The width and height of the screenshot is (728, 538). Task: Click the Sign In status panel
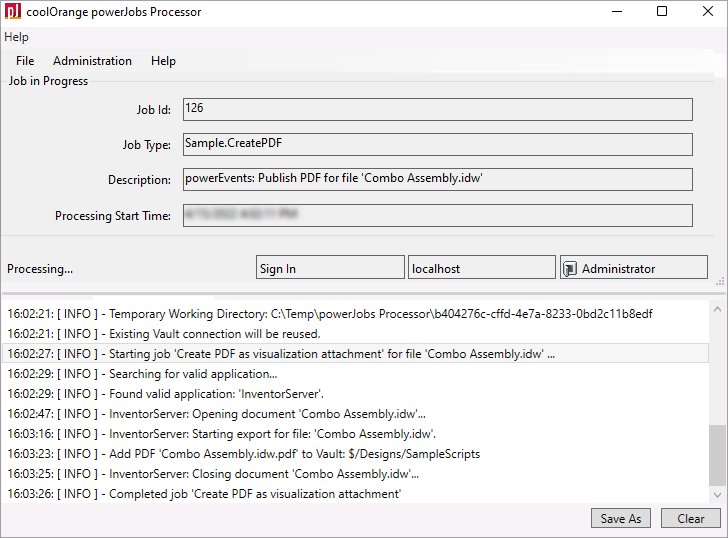pyautogui.click(x=330, y=267)
